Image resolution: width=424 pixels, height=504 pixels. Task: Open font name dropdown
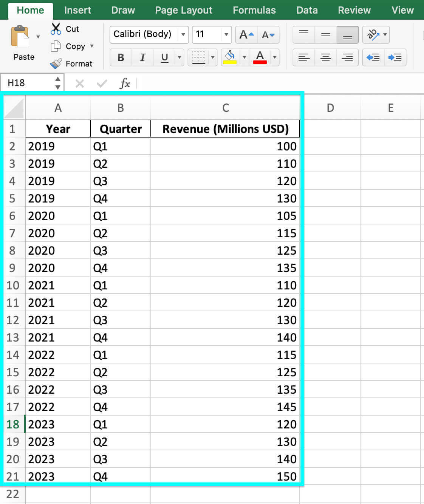(x=183, y=35)
